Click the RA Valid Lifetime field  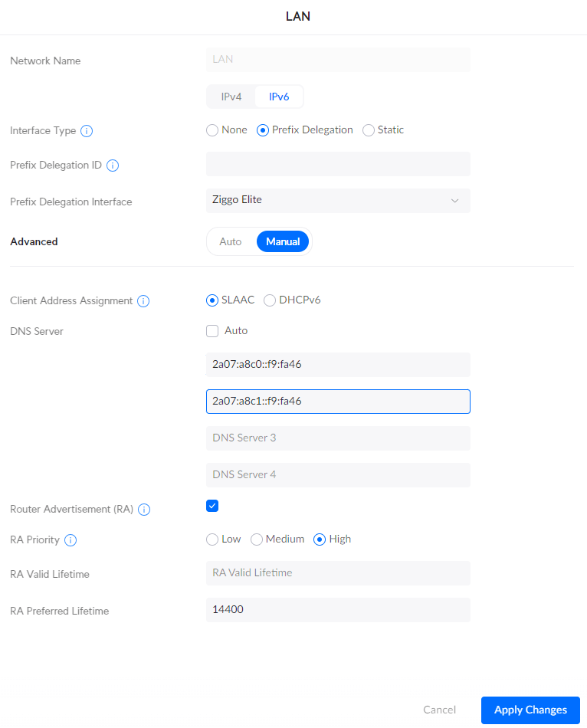click(338, 573)
